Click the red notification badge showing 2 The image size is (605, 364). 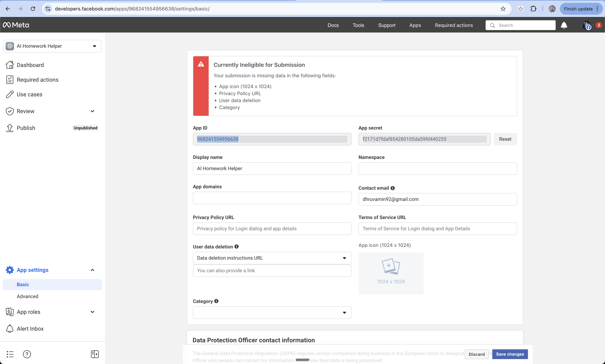[x=599, y=25]
